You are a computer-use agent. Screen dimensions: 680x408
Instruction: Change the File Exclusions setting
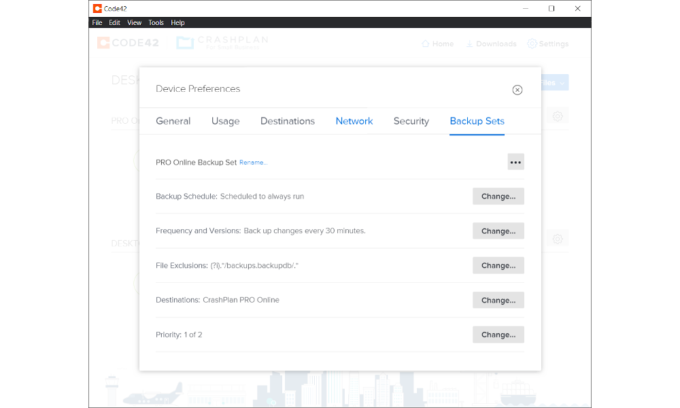click(498, 265)
